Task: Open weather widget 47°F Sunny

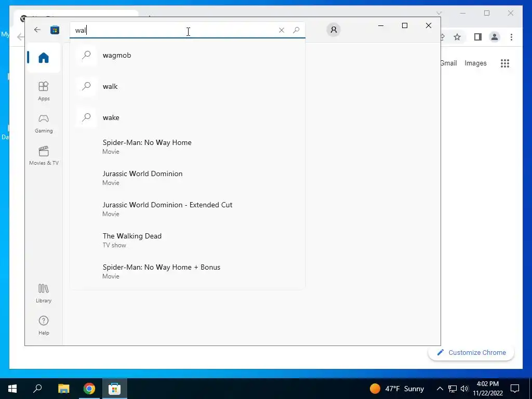Action: [396, 389]
